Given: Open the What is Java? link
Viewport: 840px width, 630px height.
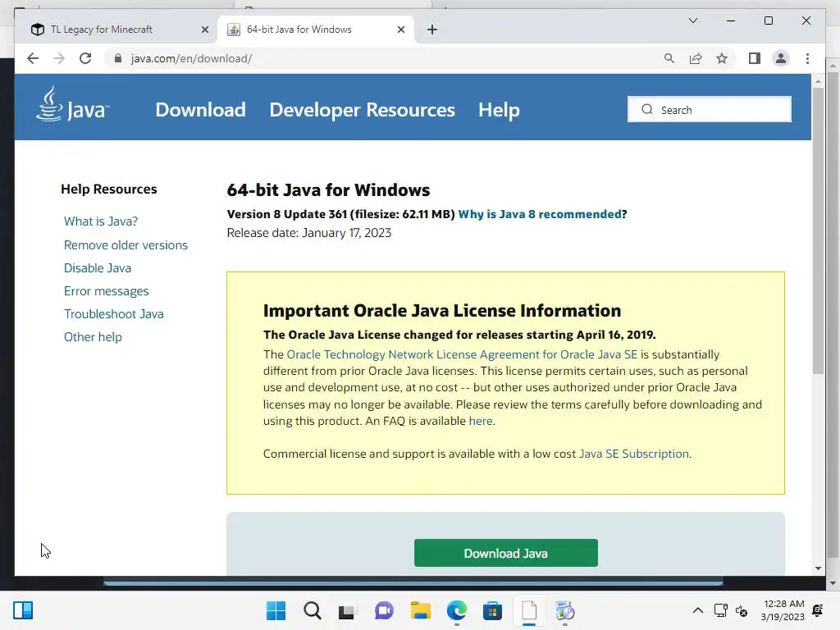Looking at the screenshot, I should point(101,221).
